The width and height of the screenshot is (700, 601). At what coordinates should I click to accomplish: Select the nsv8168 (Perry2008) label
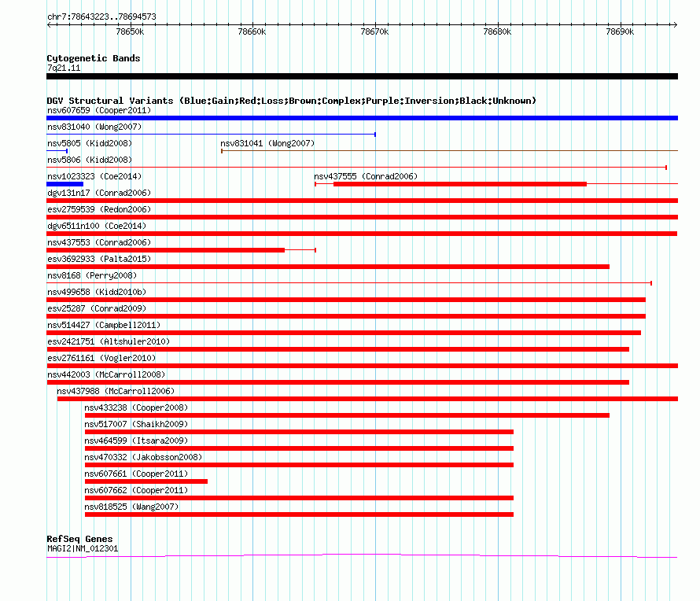pyautogui.click(x=92, y=275)
